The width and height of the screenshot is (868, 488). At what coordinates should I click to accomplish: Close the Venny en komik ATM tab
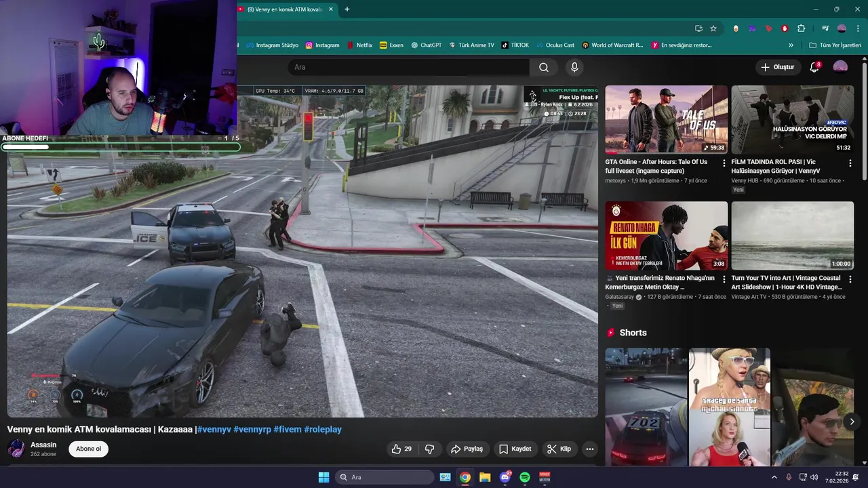331,9
